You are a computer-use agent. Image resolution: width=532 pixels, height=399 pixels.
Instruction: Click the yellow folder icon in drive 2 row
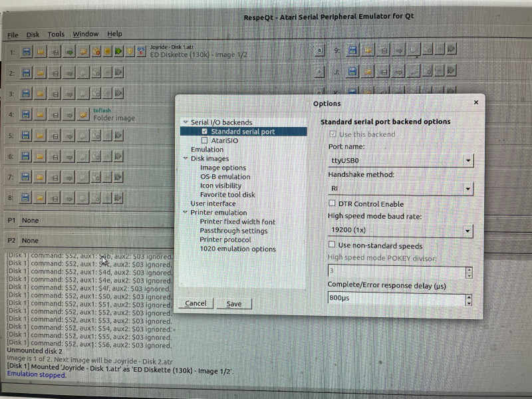point(41,72)
